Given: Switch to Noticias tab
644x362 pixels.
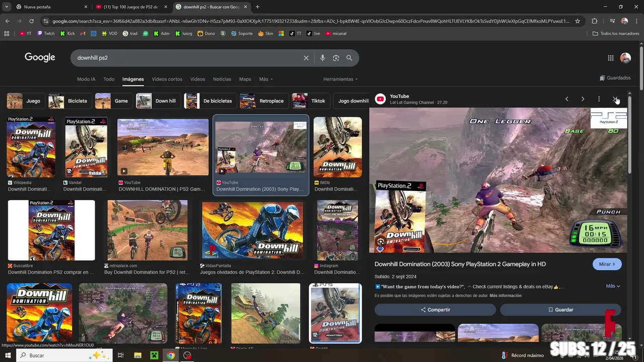Looking at the screenshot, I should click(x=222, y=79).
